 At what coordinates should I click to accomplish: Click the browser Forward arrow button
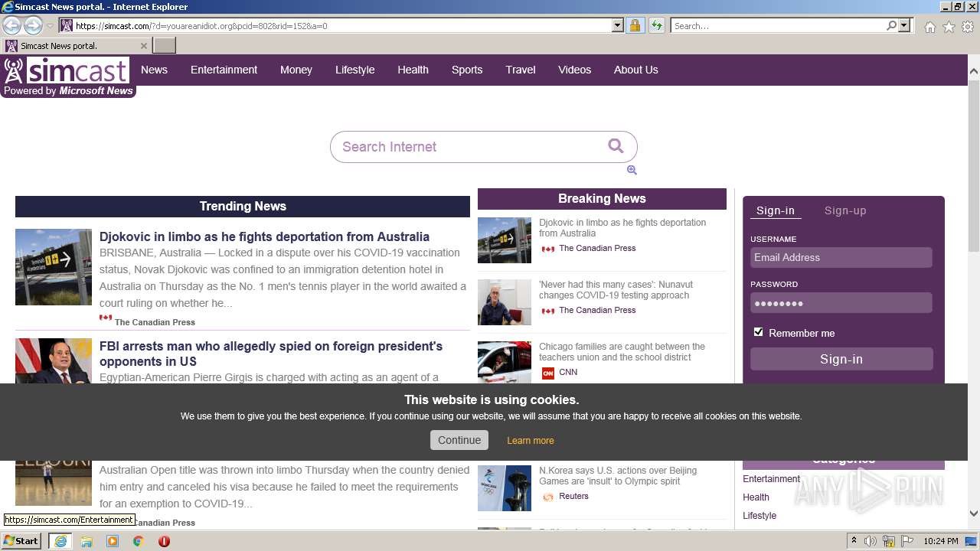[x=33, y=25]
